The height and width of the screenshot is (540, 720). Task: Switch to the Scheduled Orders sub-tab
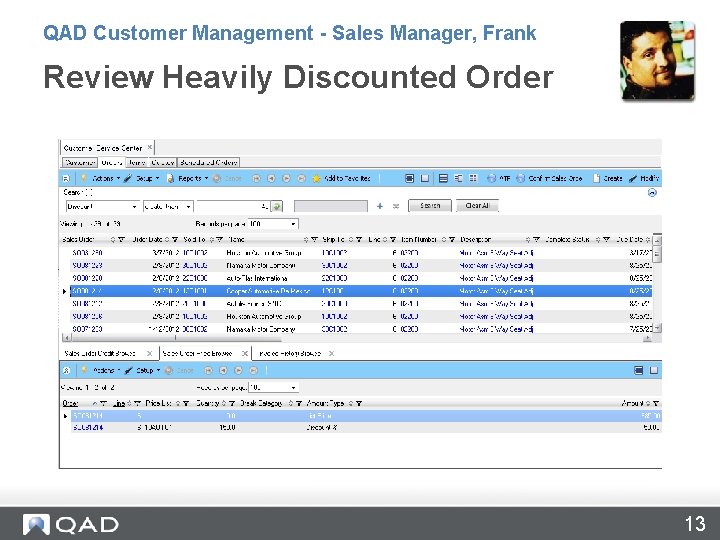(208, 163)
